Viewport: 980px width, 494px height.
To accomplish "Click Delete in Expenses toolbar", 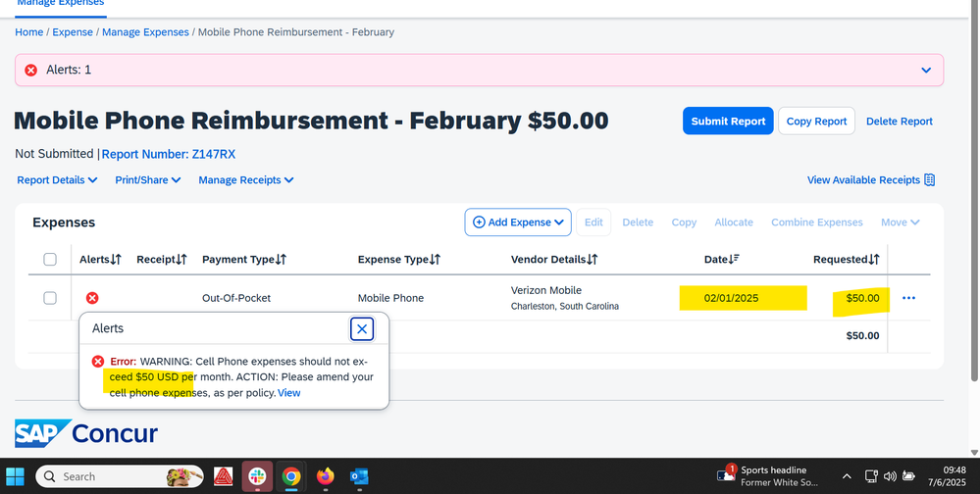I will coord(638,222).
